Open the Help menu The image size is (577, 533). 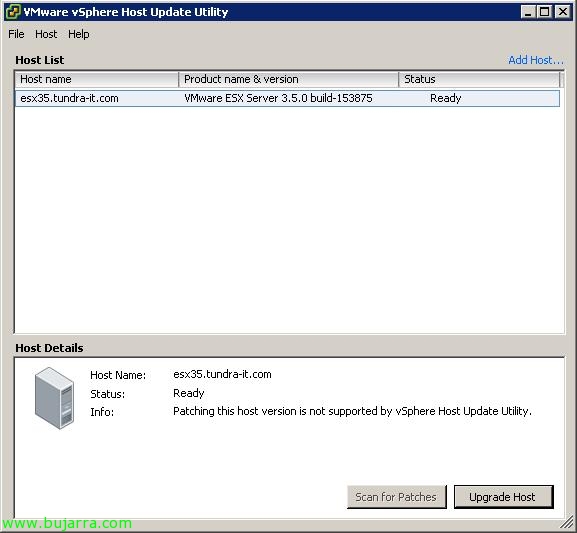[78, 34]
